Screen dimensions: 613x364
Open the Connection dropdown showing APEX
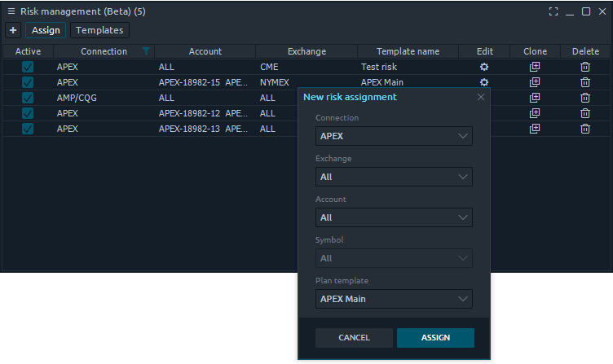(x=394, y=136)
